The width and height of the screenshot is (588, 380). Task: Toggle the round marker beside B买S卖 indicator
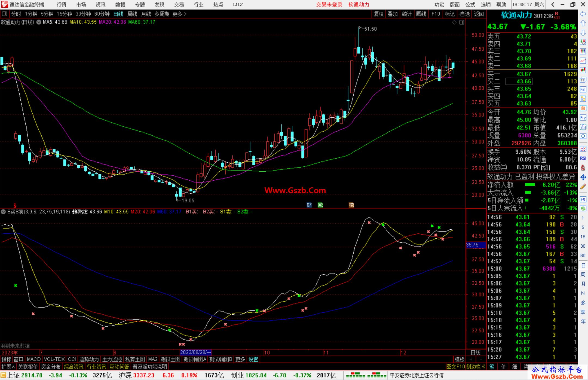point(3,212)
